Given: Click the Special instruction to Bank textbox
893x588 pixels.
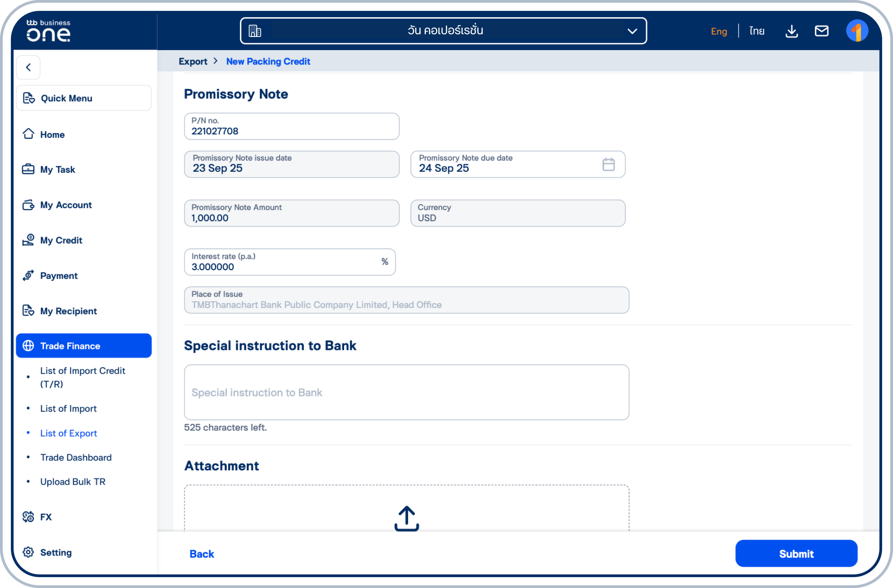Looking at the screenshot, I should click(406, 392).
